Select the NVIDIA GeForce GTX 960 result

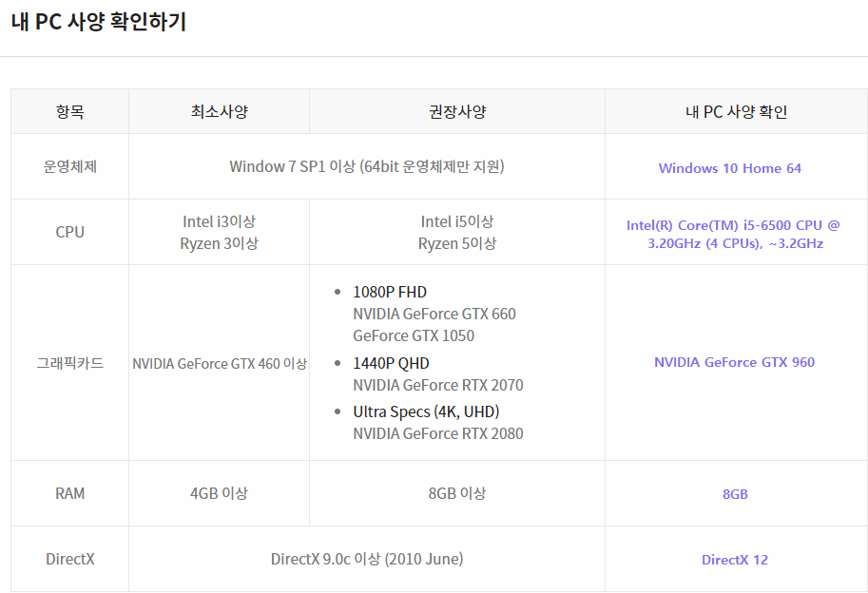(734, 362)
